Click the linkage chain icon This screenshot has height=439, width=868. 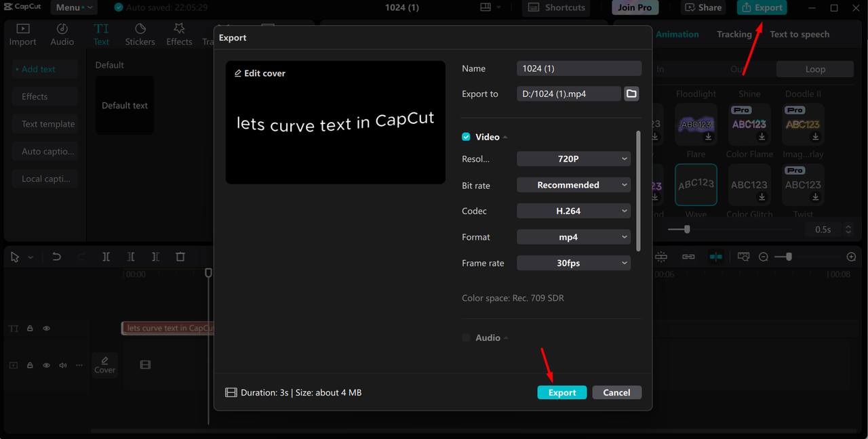coord(688,257)
